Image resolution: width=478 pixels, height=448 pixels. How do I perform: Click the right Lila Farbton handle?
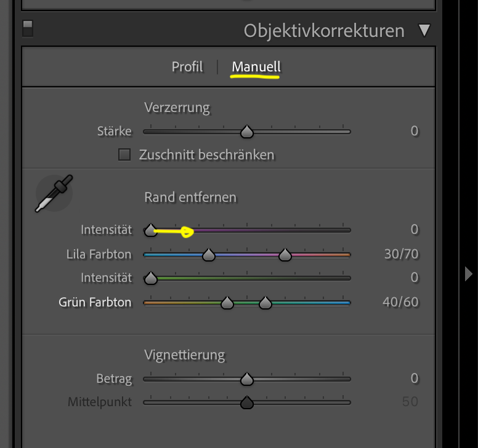285,254
